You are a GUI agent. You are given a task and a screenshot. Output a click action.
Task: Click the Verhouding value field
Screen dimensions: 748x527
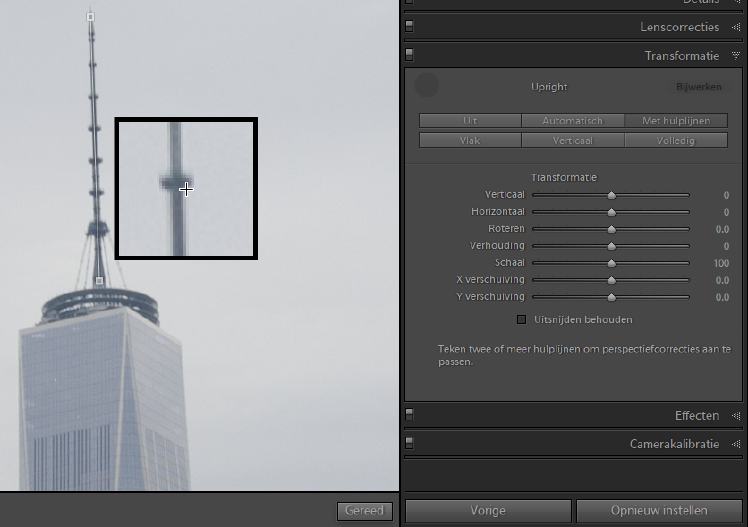[x=726, y=247]
